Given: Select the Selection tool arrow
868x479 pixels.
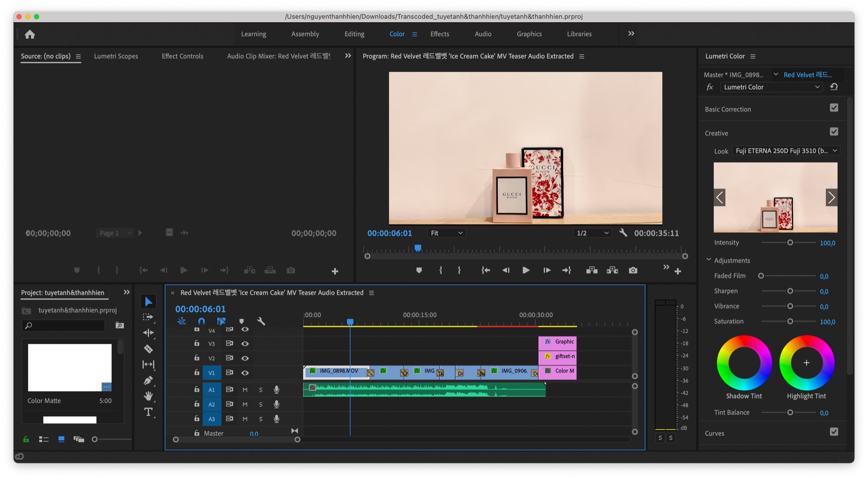Looking at the screenshot, I should (148, 301).
